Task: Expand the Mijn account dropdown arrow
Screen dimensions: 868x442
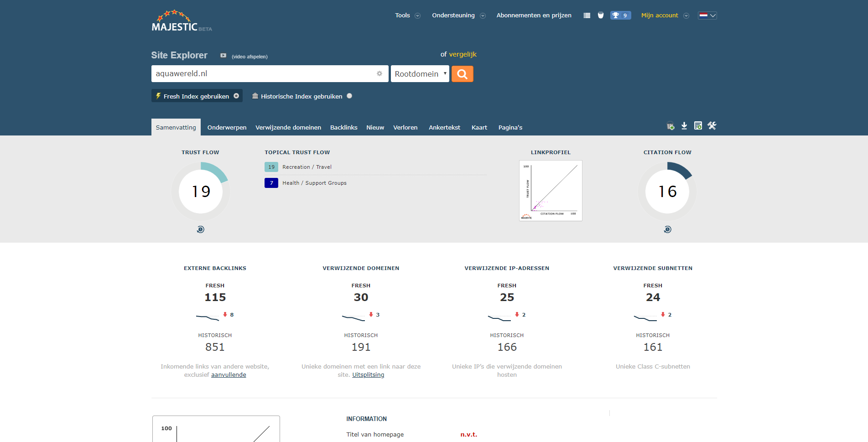Action: point(686,16)
